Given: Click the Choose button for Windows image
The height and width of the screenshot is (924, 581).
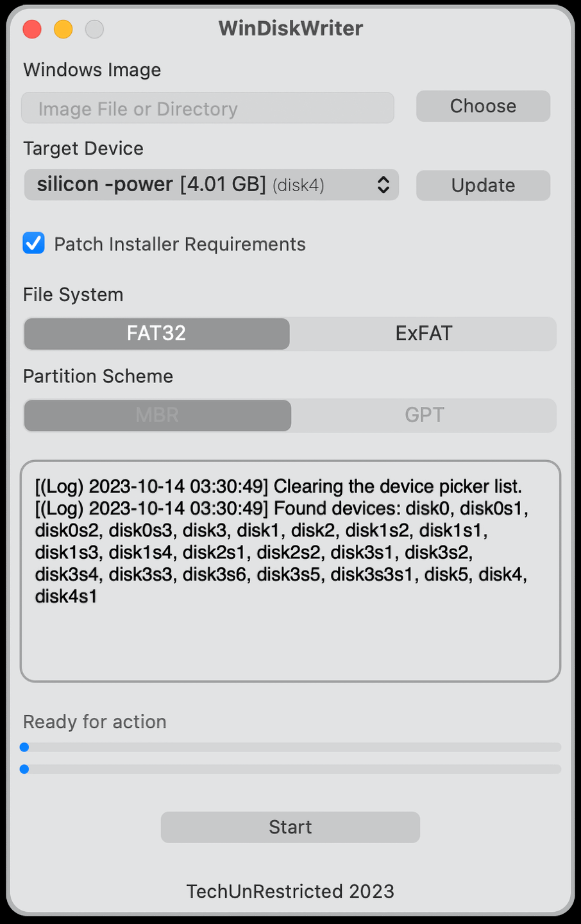Looking at the screenshot, I should point(483,106).
